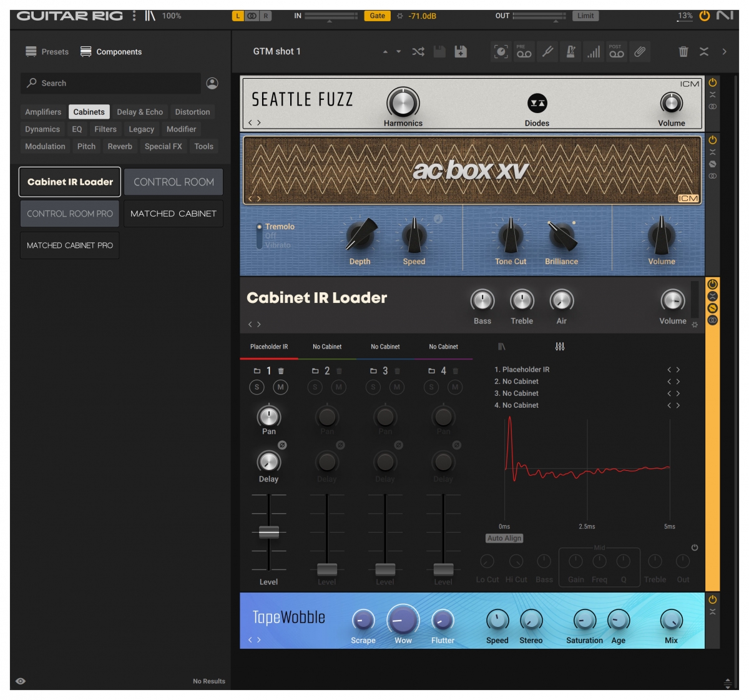This screenshot has width=749, height=700.
Task: Select the MATCHED CABINET PRO component
Action: [70, 245]
